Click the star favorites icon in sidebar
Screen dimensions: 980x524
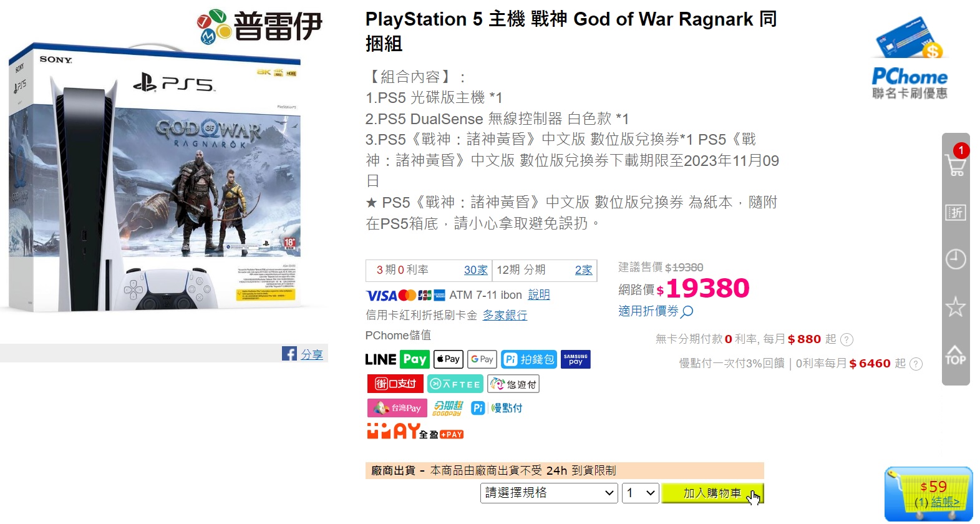coord(956,306)
